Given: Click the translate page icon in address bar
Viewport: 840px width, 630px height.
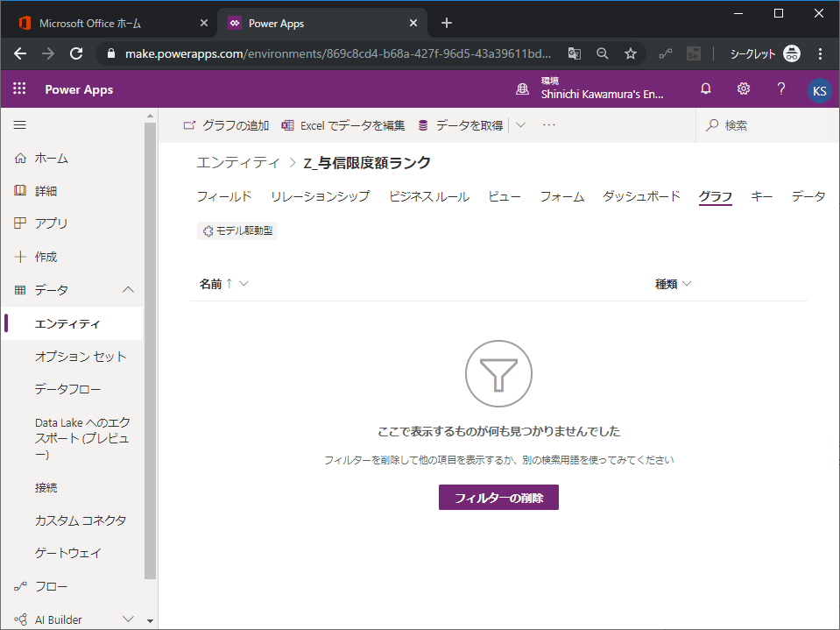Looking at the screenshot, I should click(x=575, y=53).
